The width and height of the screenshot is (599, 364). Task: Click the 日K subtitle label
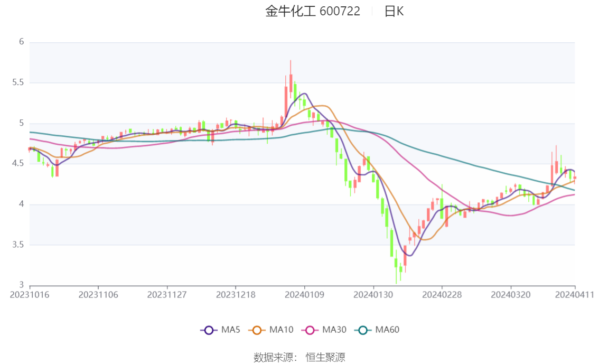[394, 12]
